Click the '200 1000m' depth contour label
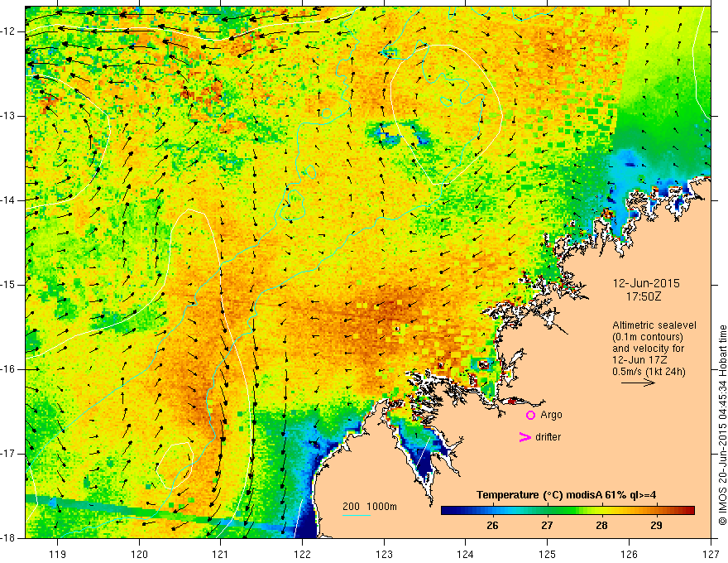 (370, 507)
